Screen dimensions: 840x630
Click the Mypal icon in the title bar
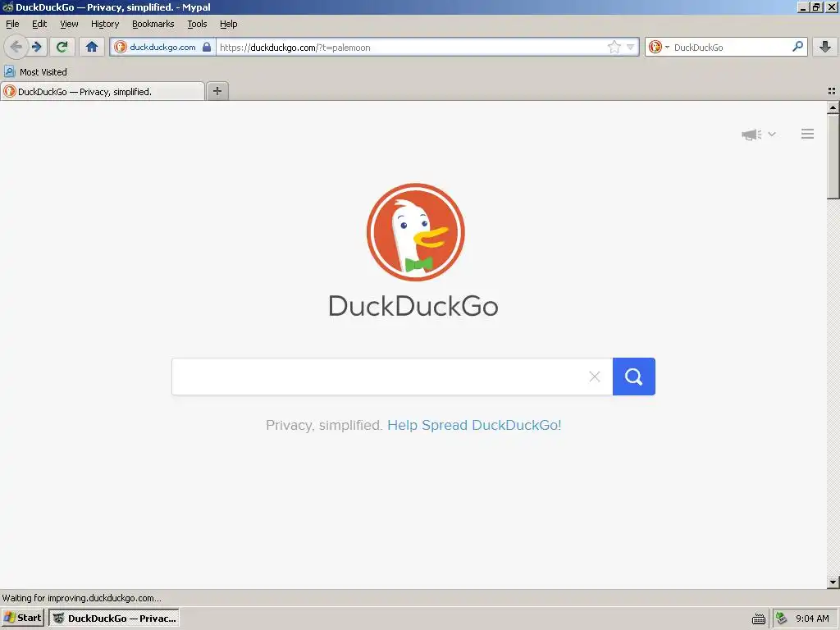7,7
